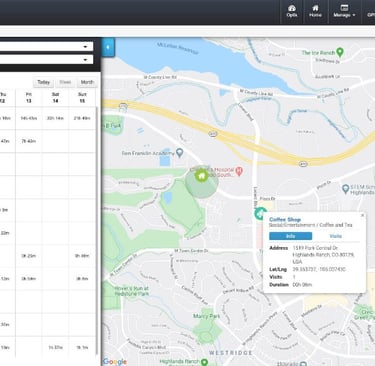The width and height of the screenshot is (375, 366).
Task: Click the Highlands Ranch pin at map bottom
Action: (204, 362)
